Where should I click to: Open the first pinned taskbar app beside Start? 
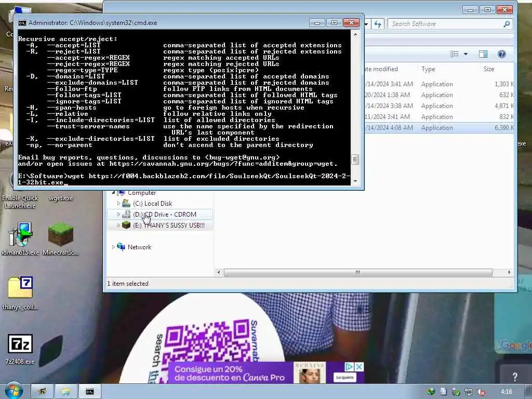(42, 392)
